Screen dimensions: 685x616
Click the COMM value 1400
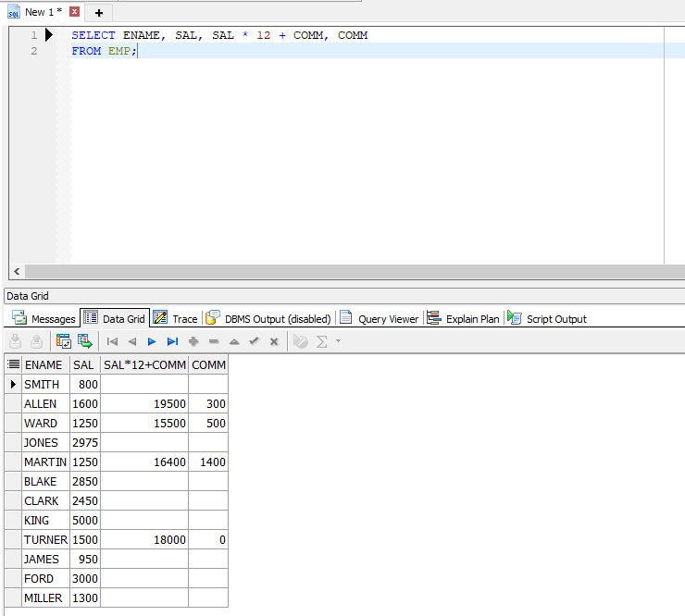tap(208, 462)
